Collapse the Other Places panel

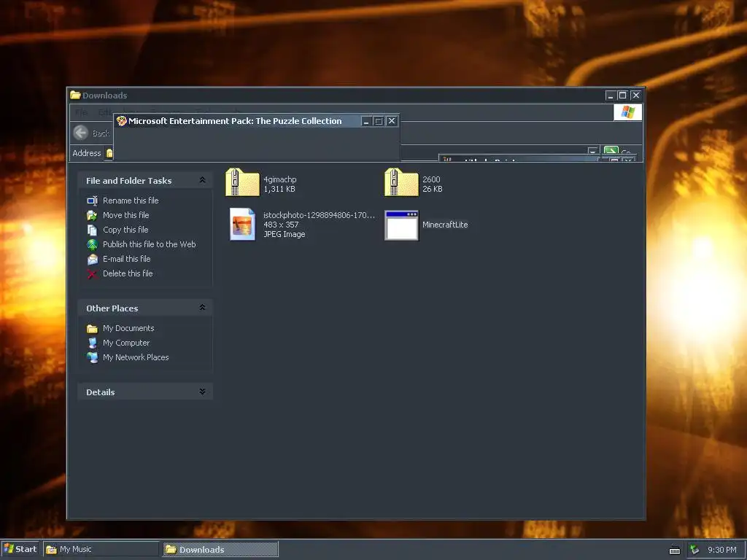203,308
